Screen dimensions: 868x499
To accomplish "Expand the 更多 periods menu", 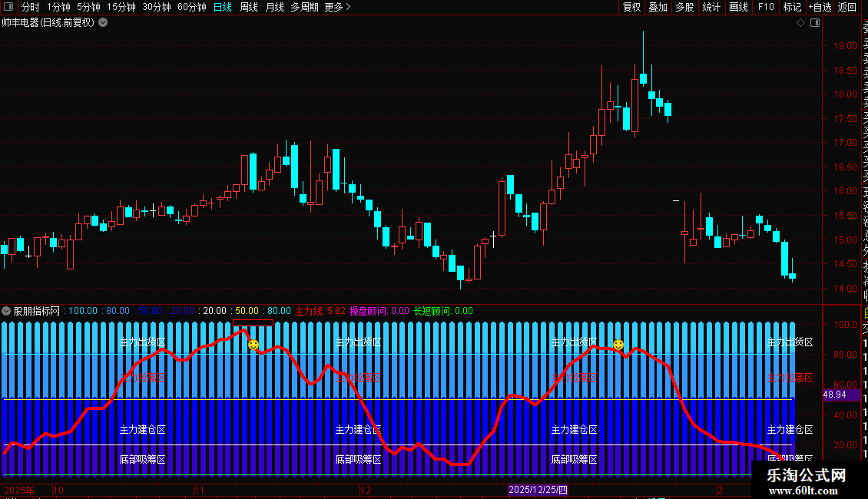I will 338,7.
